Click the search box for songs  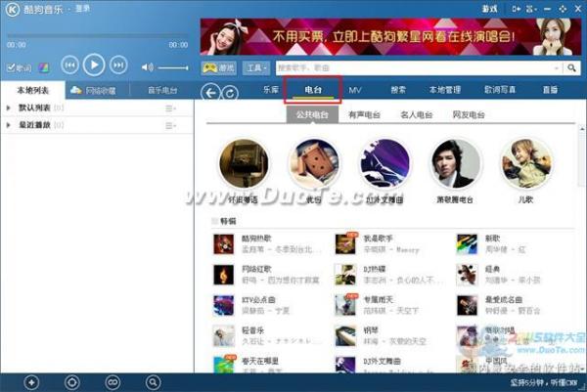coord(415,67)
